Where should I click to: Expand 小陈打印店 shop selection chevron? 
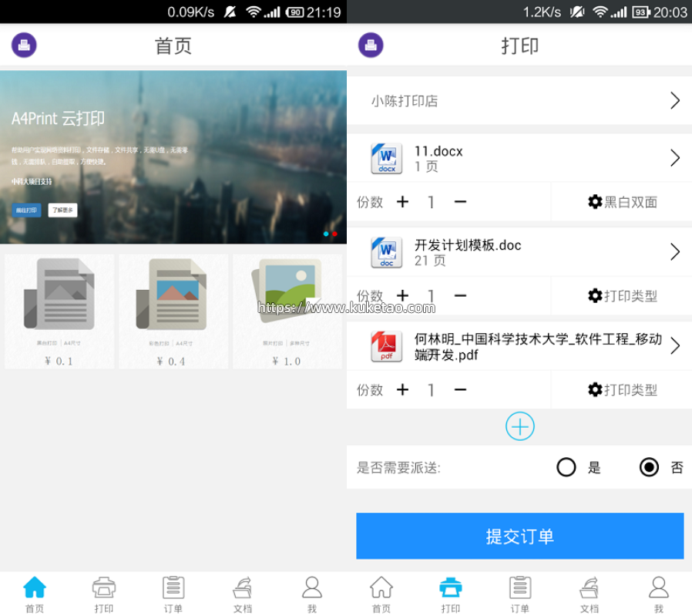click(675, 101)
